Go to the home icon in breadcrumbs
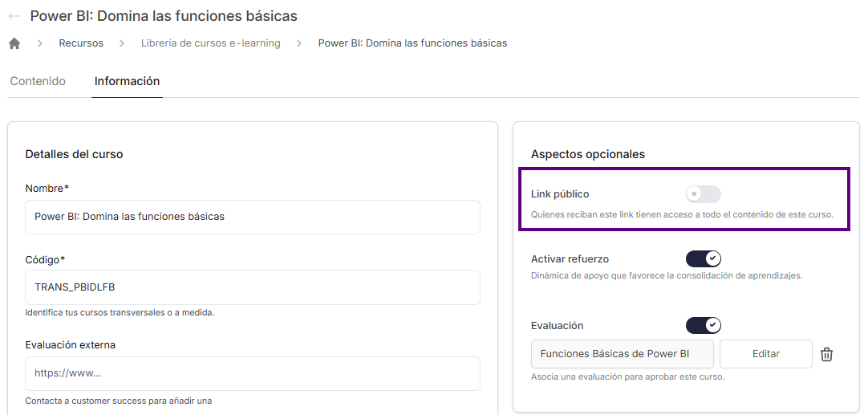 [14, 43]
